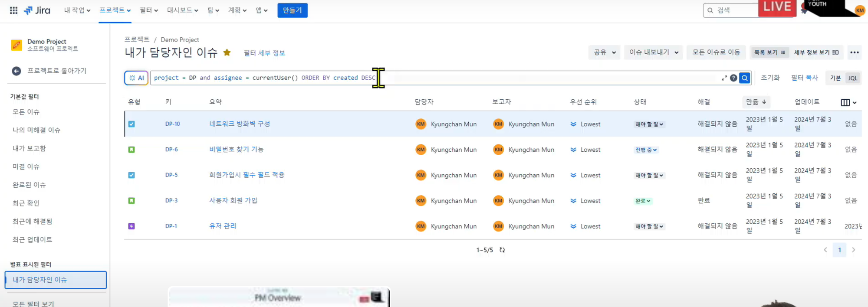Switch query mode to 기본
Screen dimensions: 868x307
(835, 78)
